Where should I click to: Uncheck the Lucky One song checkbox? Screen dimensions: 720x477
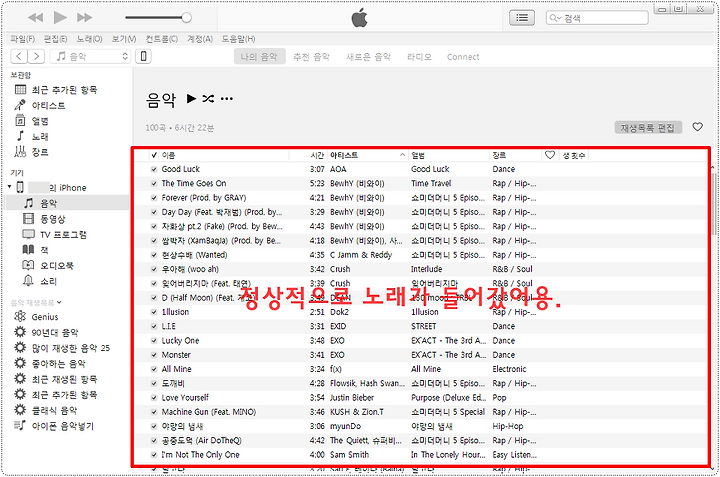[x=154, y=341]
